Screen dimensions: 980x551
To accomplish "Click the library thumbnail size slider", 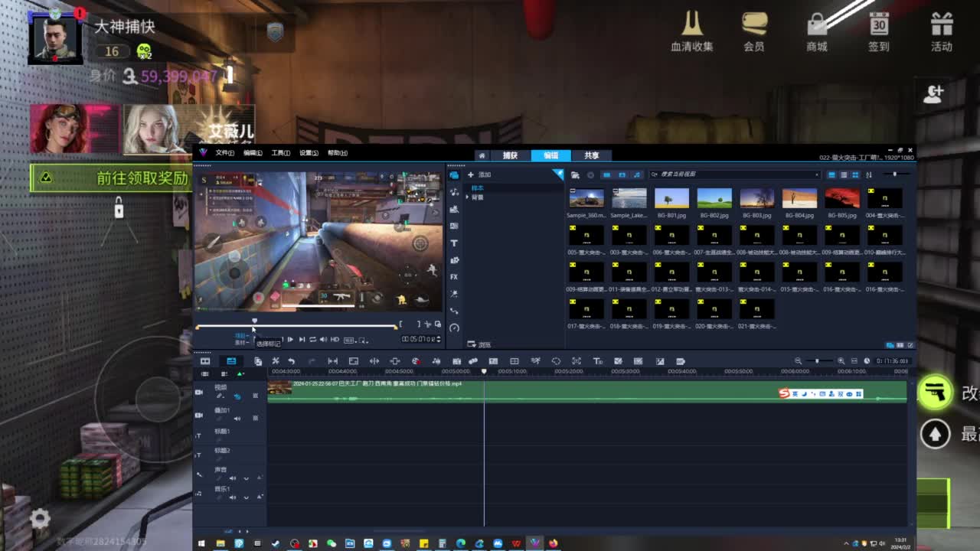I will coord(893,174).
